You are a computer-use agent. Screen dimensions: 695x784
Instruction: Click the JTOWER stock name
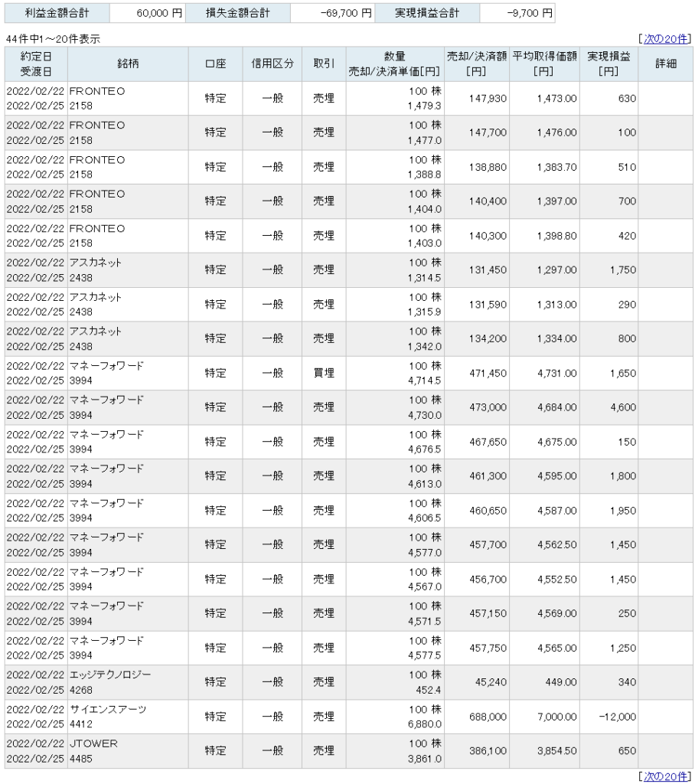point(93,743)
